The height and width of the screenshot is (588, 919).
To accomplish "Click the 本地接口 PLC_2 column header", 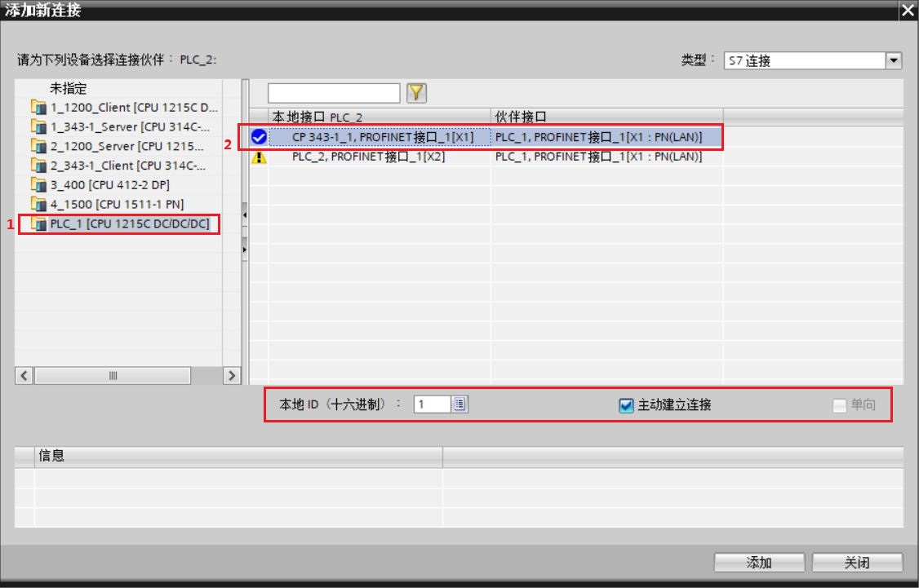I will (x=380, y=117).
